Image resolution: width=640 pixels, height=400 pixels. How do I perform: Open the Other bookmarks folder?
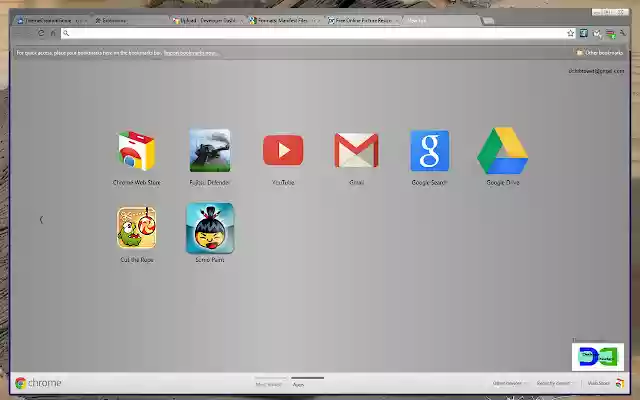[x=599, y=53]
